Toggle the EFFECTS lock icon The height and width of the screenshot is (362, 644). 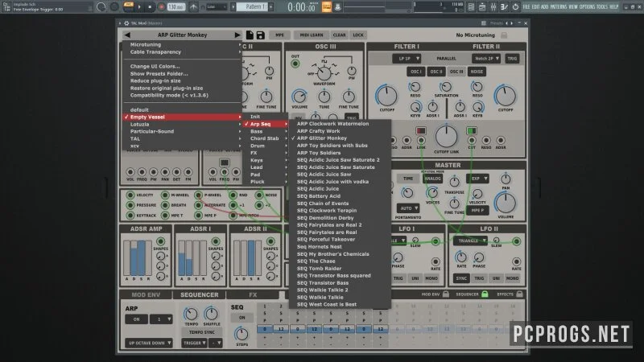click(x=519, y=294)
